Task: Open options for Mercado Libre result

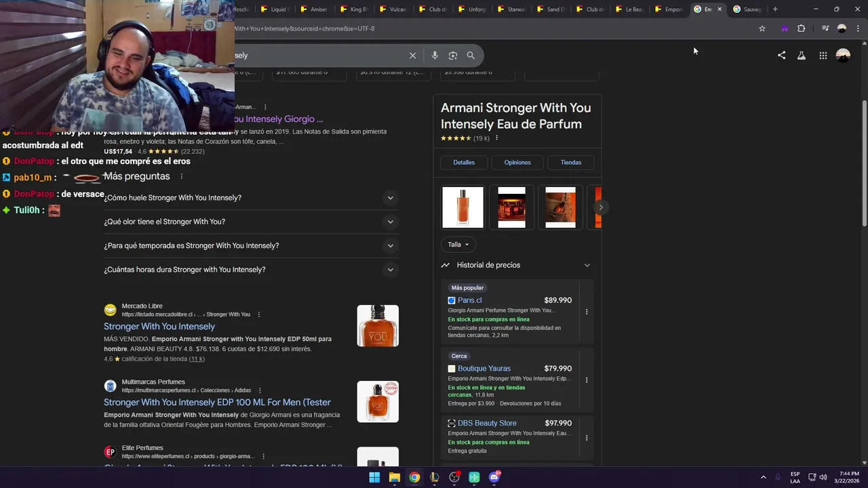Action: [259, 314]
